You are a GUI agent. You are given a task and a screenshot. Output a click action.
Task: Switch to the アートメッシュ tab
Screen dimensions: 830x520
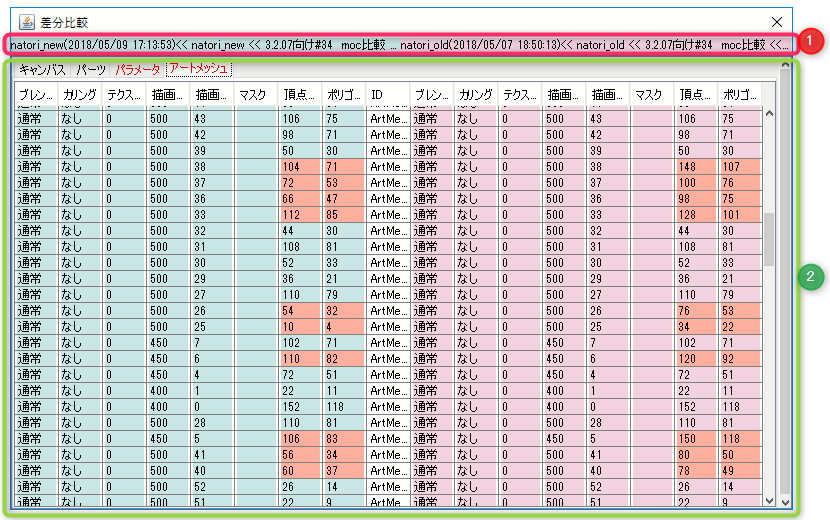pos(198,70)
